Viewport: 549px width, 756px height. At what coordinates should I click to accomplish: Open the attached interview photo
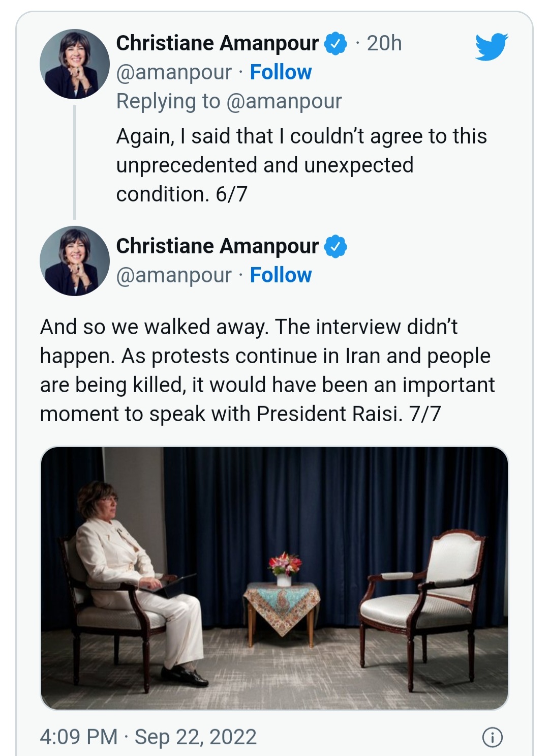click(274, 578)
